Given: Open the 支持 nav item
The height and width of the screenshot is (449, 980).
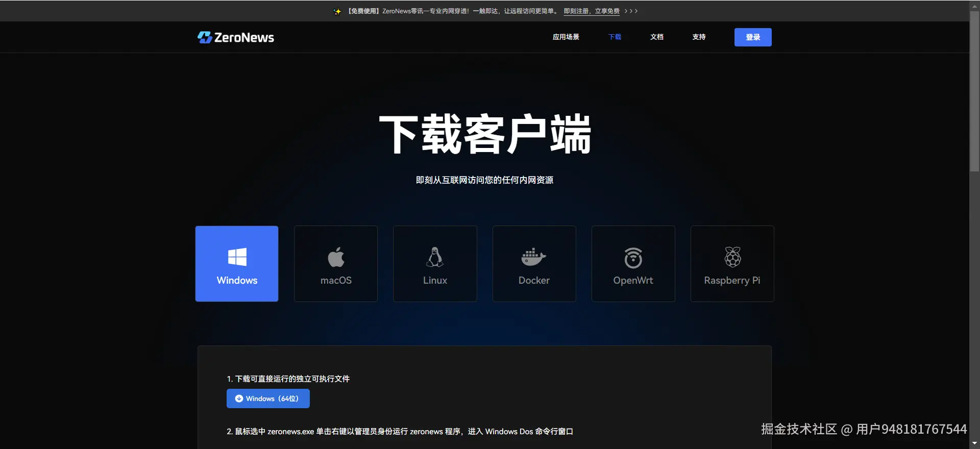Looking at the screenshot, I should coord(699,37).
